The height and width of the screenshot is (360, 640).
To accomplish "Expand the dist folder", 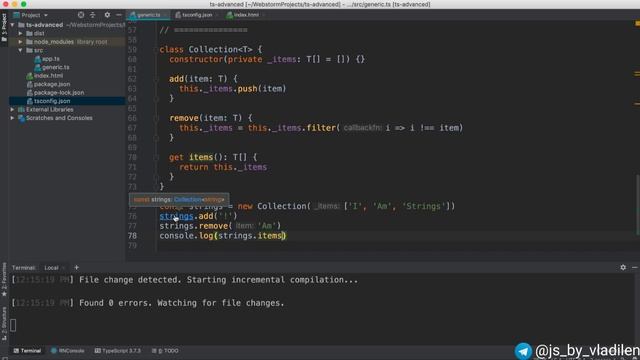I will (20, 33).
